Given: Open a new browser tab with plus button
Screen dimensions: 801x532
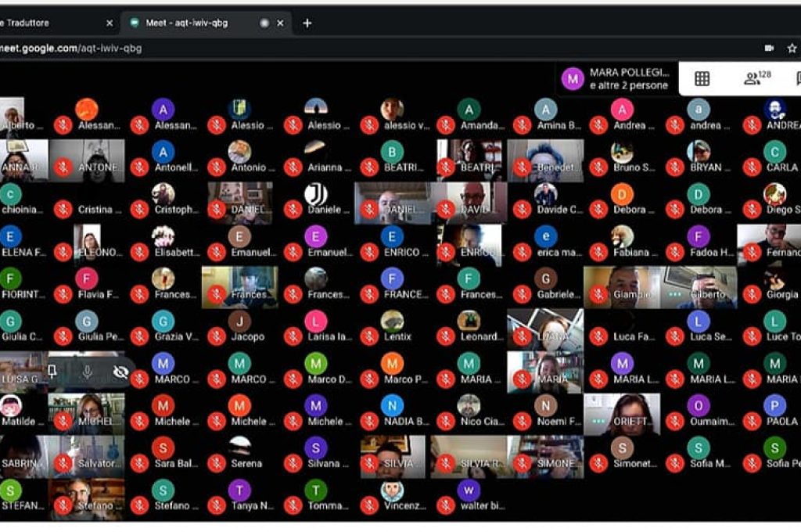Looking at the screenshot, I should point(307,23).
